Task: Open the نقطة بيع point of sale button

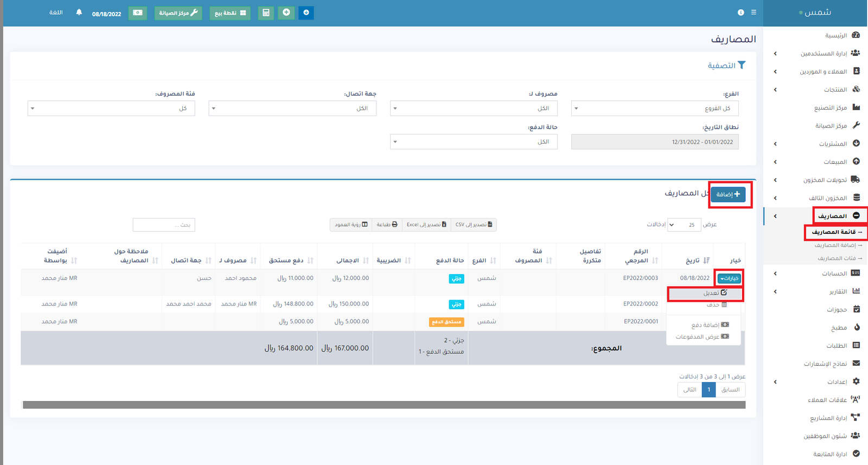Action: pos(230,12)
